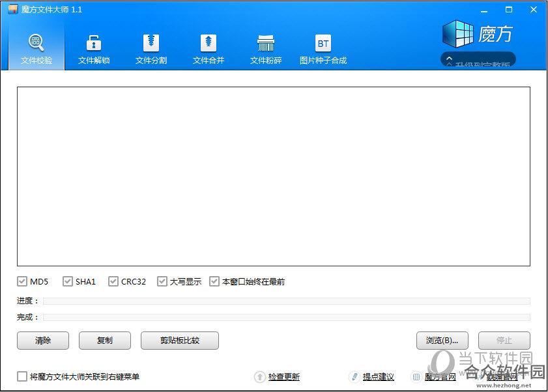Maximize the 魔方文件大师 window

pos(509,10)
